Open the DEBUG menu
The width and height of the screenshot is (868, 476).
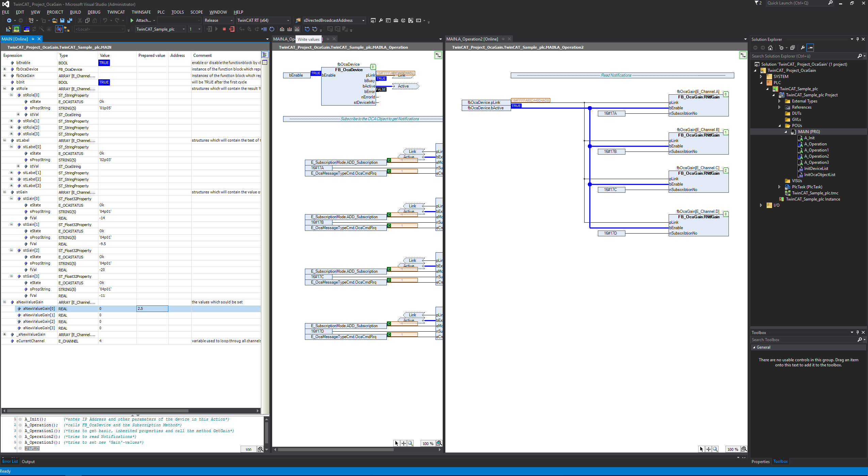tap(94, 12)
